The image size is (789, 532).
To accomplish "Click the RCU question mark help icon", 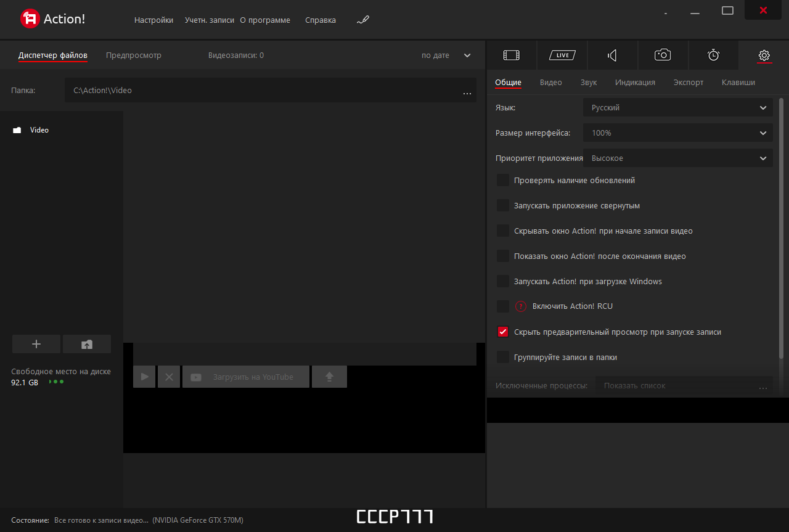I will (x=521, y=306).
